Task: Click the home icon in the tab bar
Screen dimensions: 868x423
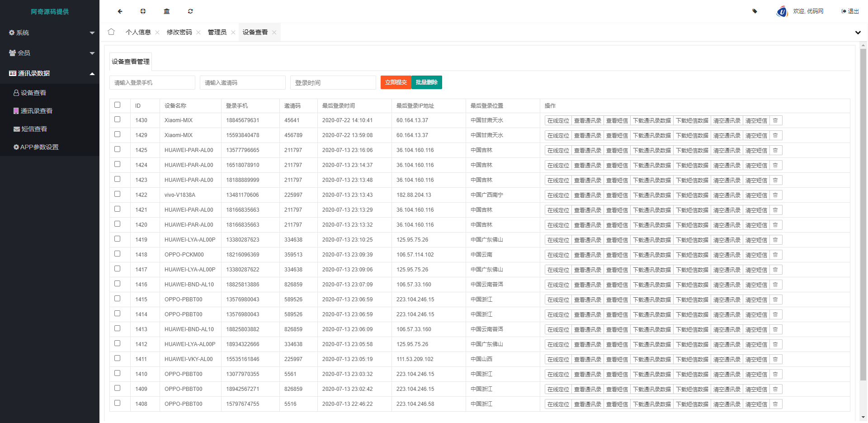Action: point(111,32)
